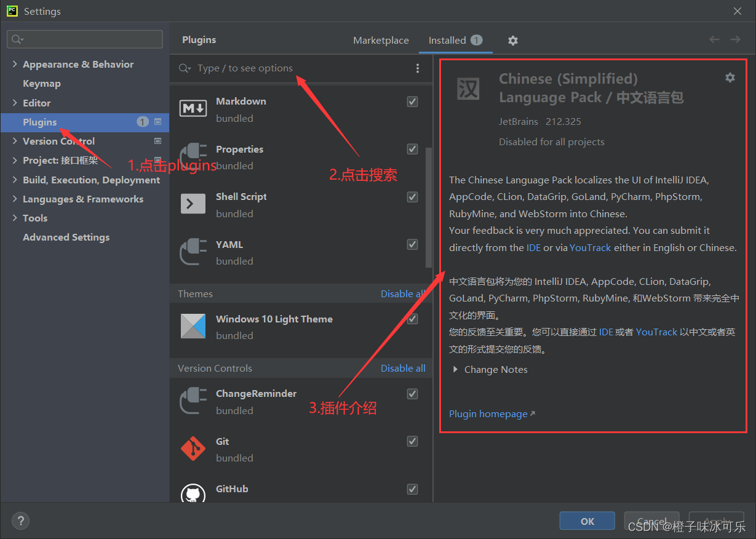Open YouTrack link in Chinese description
The image size is (756, 539).
coord(656,332)
